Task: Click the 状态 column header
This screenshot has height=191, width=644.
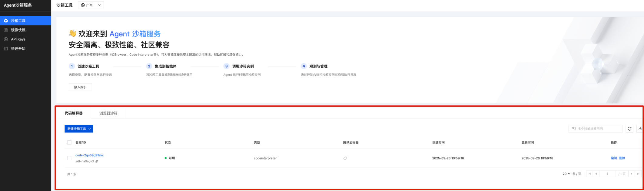Action: (x=168, y=142)
